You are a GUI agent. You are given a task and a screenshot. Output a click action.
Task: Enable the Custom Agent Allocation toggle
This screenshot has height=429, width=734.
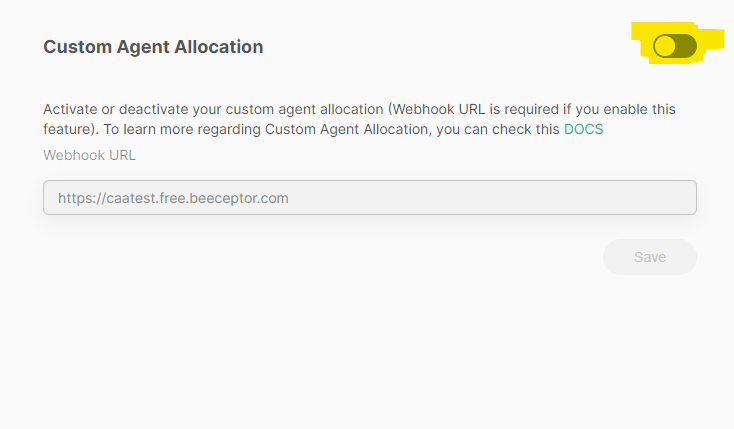pyautogui.click(x=674, y=46)
